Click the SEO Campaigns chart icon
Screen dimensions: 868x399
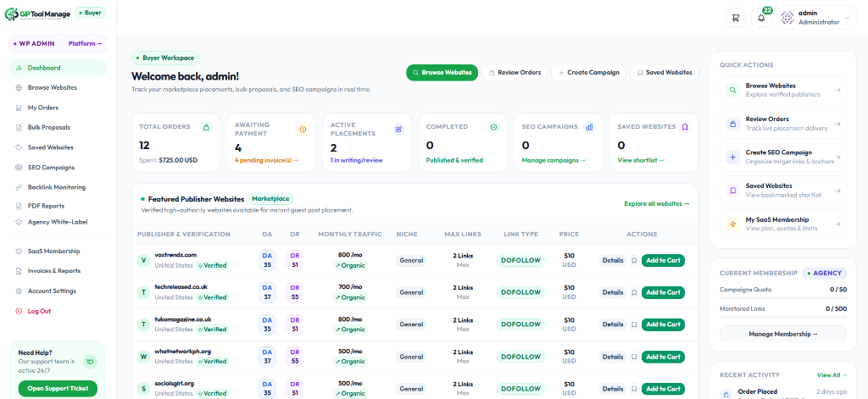tap(590, 127)
